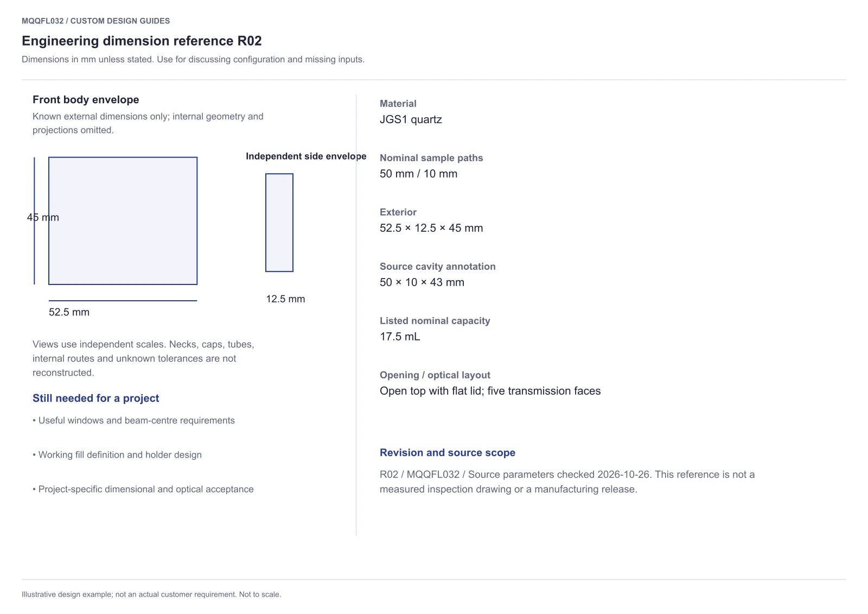Click the 'Front body envelope' heading

pos(86,99)
